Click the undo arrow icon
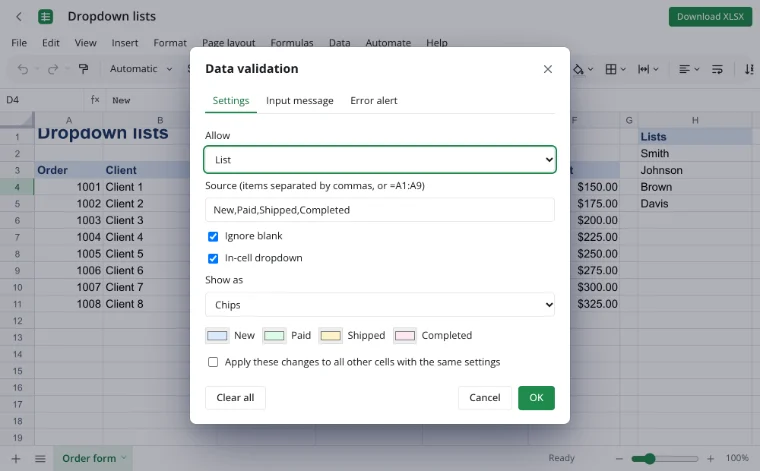The image size is (760, 471). click(x=23, y=69)
